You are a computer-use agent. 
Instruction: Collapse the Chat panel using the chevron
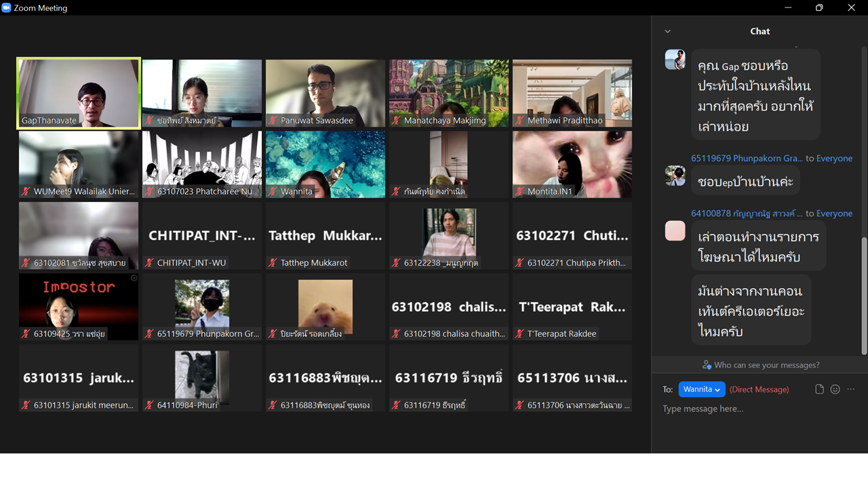point(667,31)
